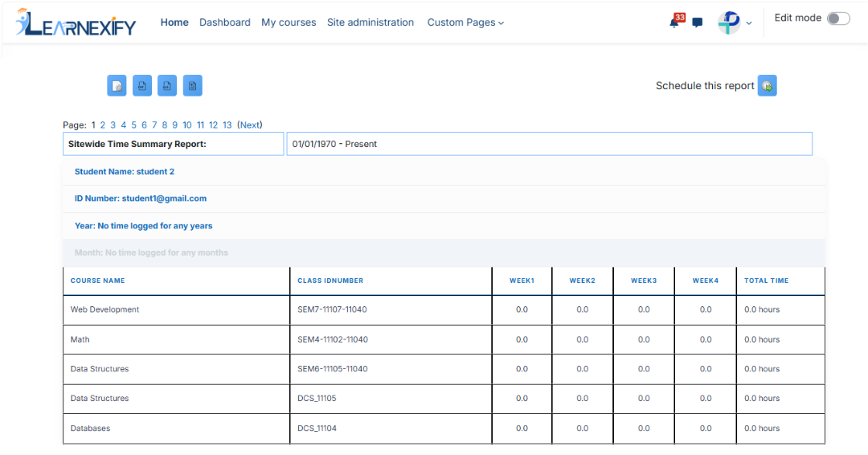Click the WEEK1 column header
Screen dimensions: 868x455
coord(522,281)
